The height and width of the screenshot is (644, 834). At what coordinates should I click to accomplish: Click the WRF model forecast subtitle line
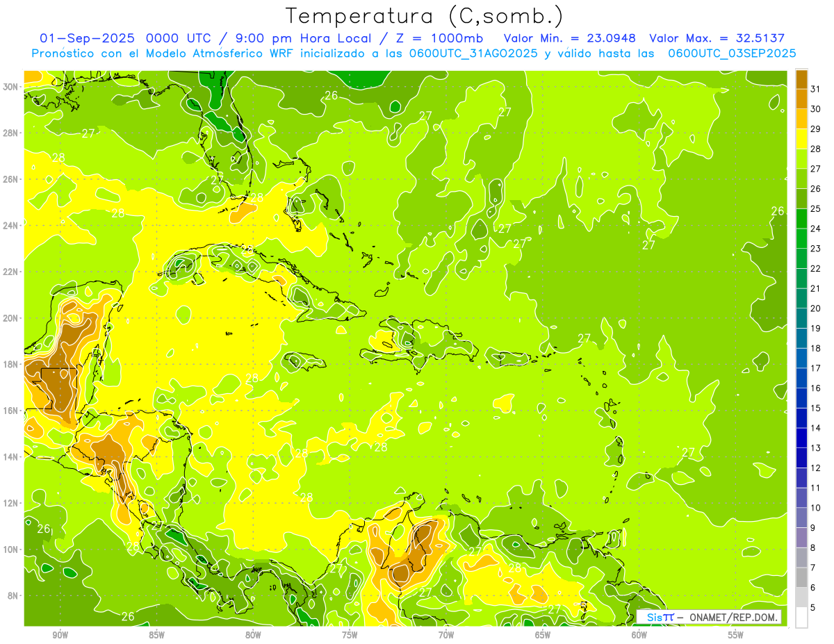(414, 53)
